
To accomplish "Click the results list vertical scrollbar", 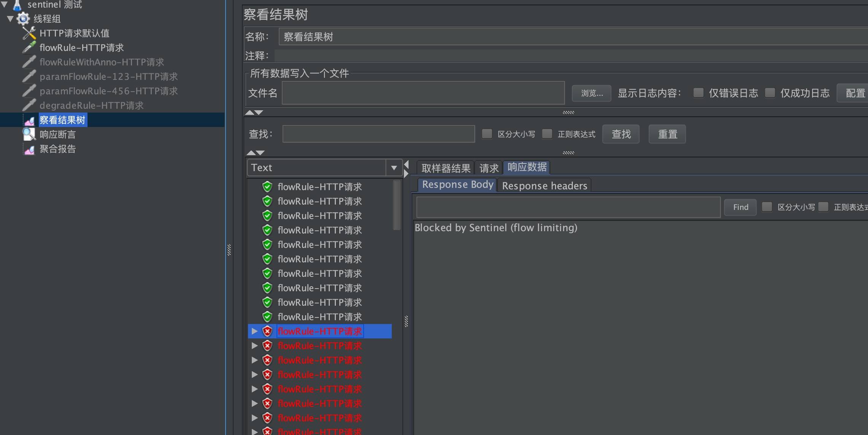I will 397,205.
